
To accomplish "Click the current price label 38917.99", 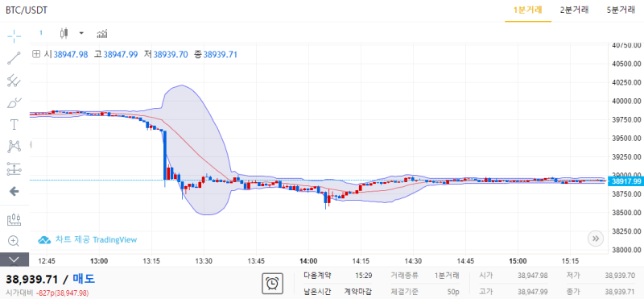I will [x=625, y=181].
